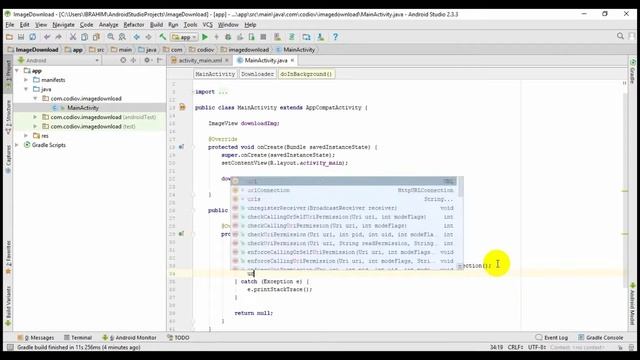Image resolution: width=640 pixels, height=360 pixels.
Task: Click the imagedownload breadcrumb in navigation bar
Action: tap(245, 50)
